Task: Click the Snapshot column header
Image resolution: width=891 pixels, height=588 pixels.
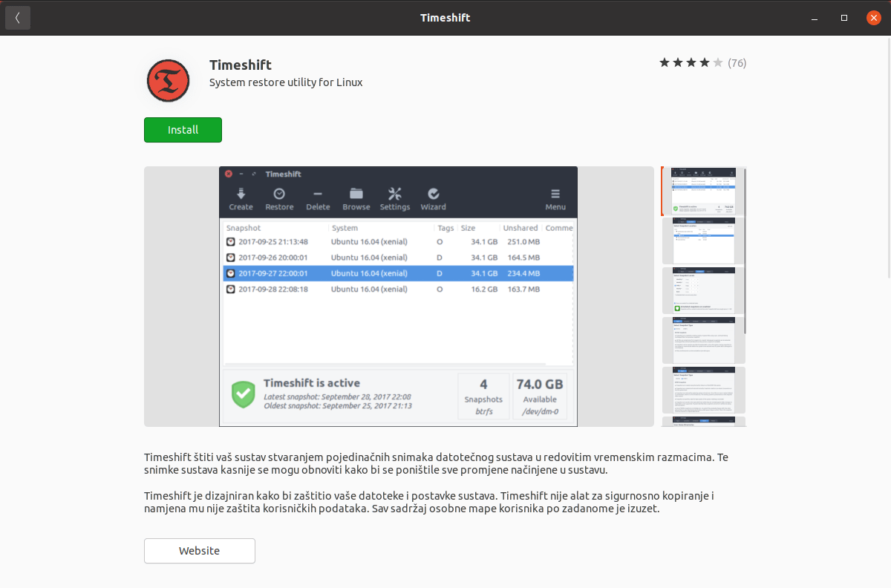Action: point(244,228)
